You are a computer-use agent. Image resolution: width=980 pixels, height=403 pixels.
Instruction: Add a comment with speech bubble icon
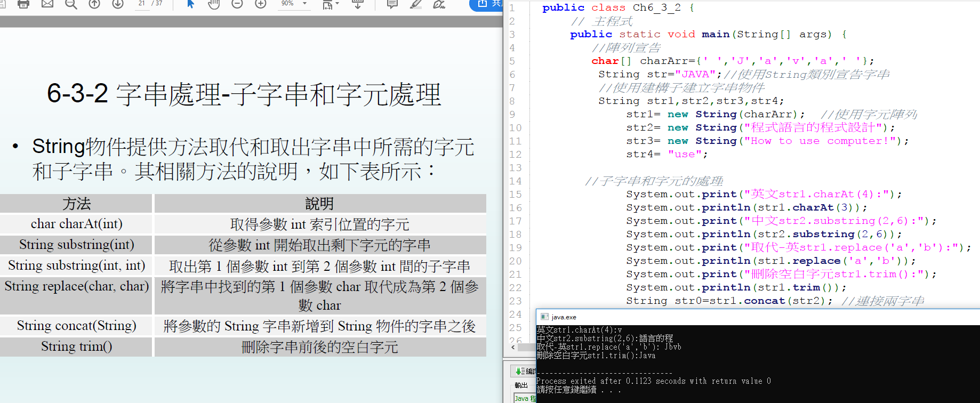click(x=392, y=4)
